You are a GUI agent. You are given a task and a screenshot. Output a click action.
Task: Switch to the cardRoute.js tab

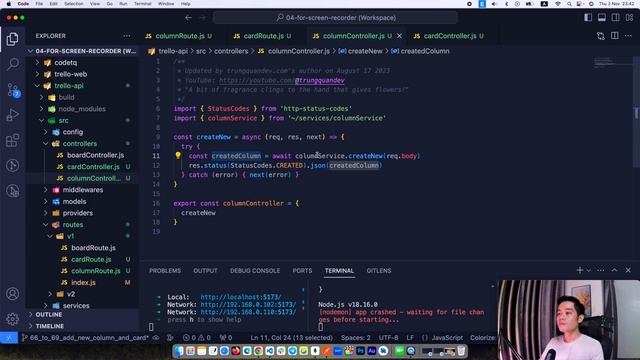pos(262,36)
